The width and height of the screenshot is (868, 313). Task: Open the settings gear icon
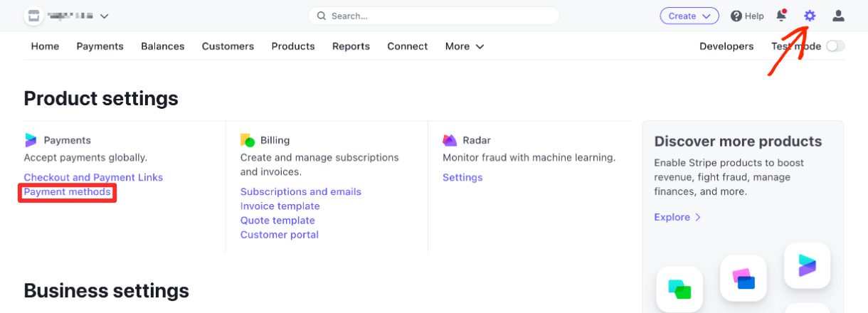coord(810,16)
